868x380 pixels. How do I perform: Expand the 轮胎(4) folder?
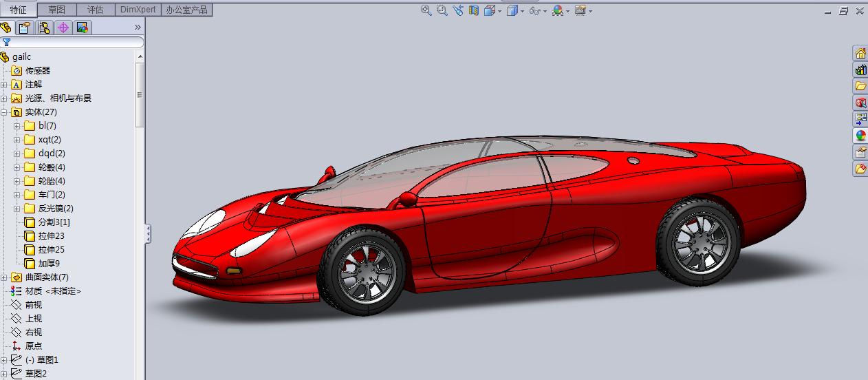[17, 181]
